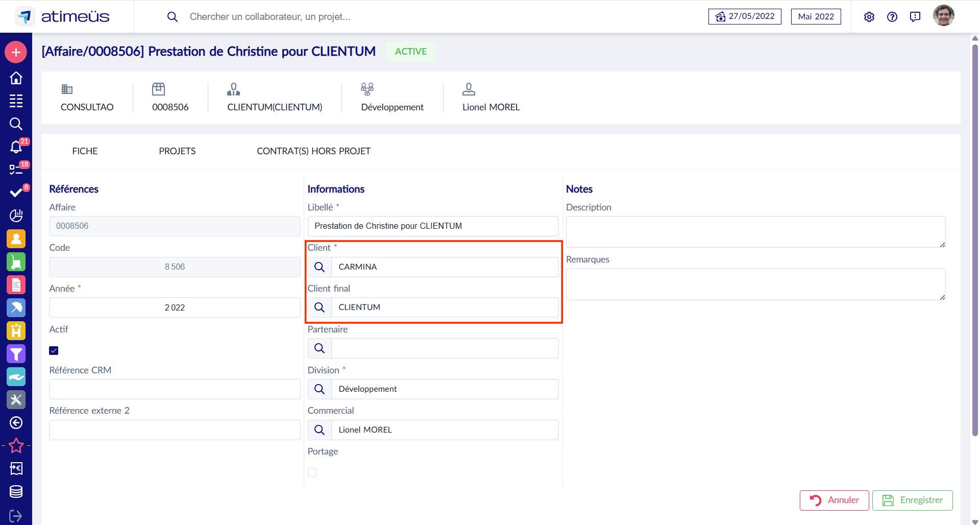This screenshot has height=525, width=980.
Task: Open help question mark icon
Action: pyautogui.click(x=892, y=17)
